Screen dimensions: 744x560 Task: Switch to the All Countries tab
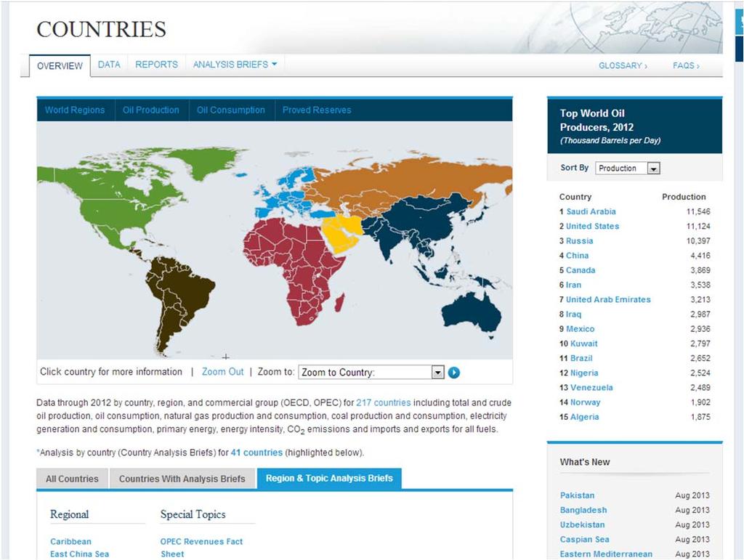click(72, 479)
